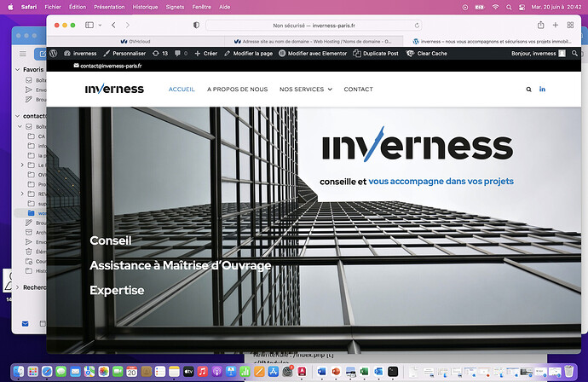Viewport: 588px width, 382px height.
Task: Open the Safari menu in the menu bar
Action: (29, 7)
